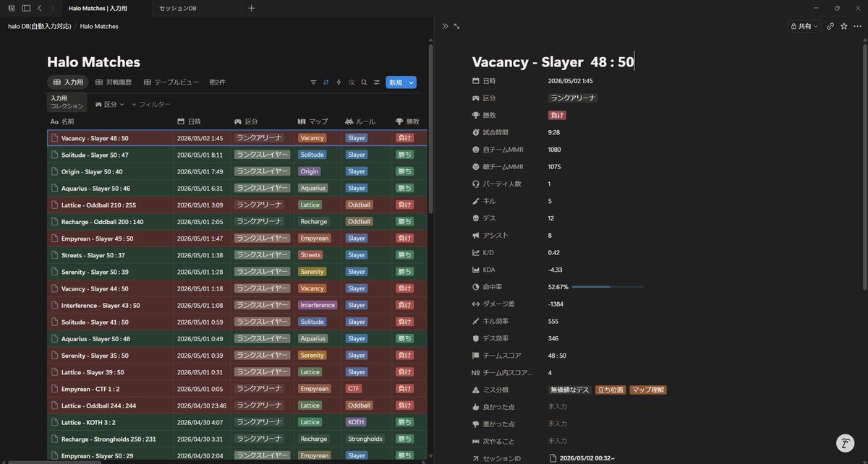Select Halo Matches | 入力用 window tab

pyautogui.click(x=98, y=8)
